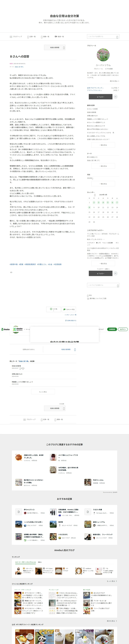Click the ログイン button in header

(123, 329)
